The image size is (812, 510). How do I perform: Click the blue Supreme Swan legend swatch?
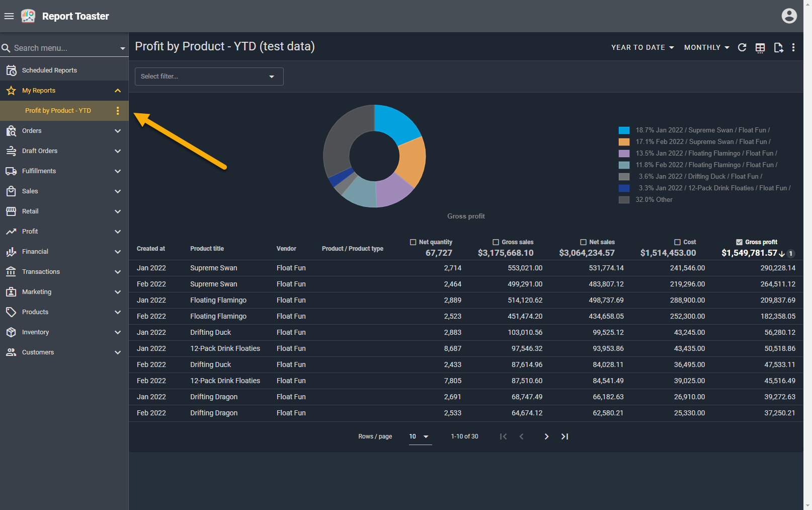[x=624, y=130]
